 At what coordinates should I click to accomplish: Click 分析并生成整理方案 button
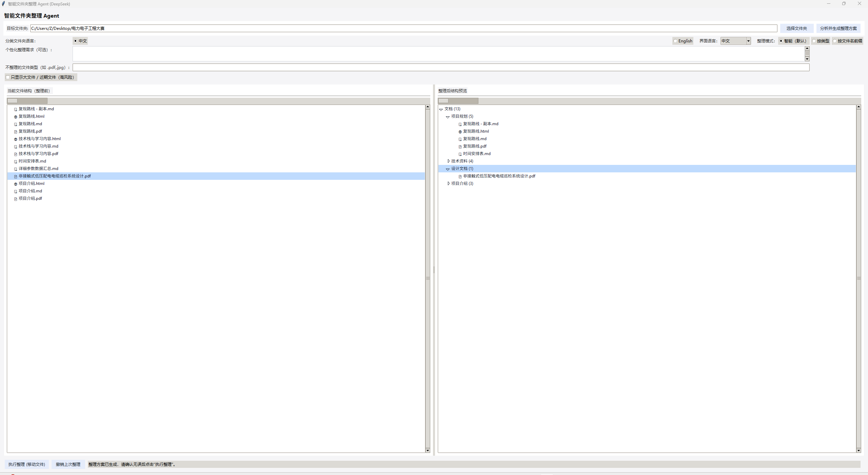(x=838, y=28)
